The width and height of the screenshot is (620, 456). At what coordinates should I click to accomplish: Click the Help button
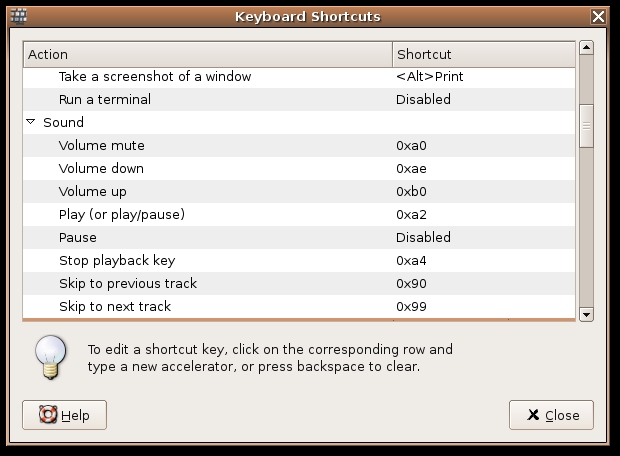pyautogui.click(x=64, y=415)
